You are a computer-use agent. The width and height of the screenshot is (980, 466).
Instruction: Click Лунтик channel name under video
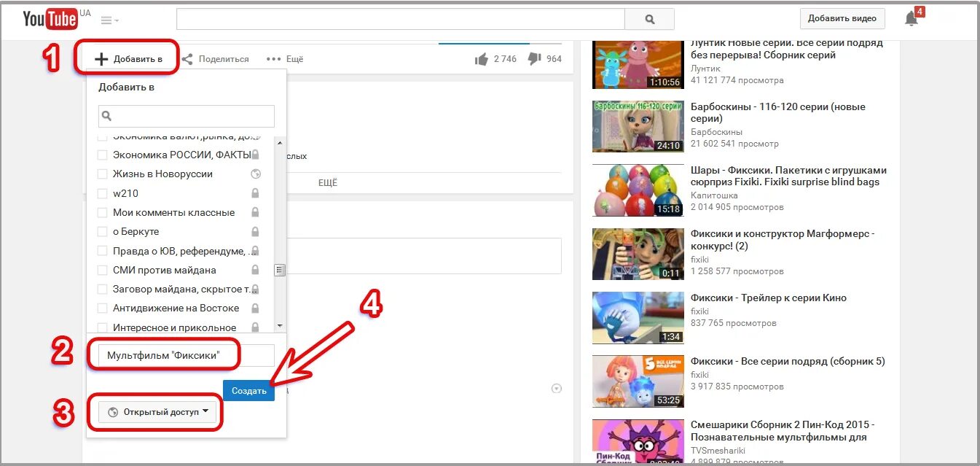tap(705, 69)
